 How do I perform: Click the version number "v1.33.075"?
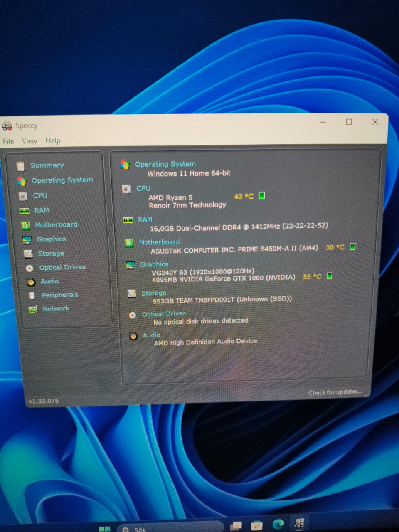[44, 401]
